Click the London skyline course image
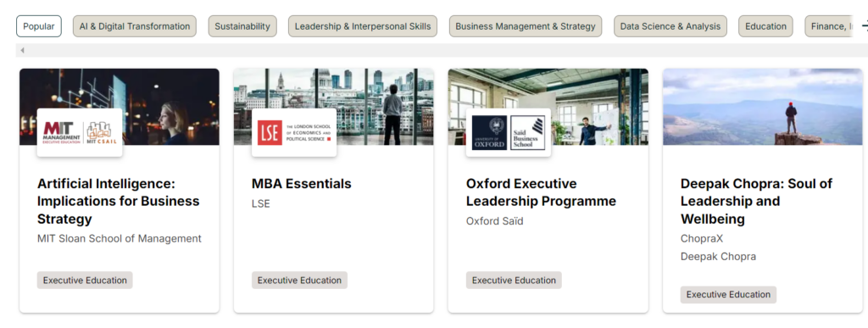 click(x=333, y=107)
